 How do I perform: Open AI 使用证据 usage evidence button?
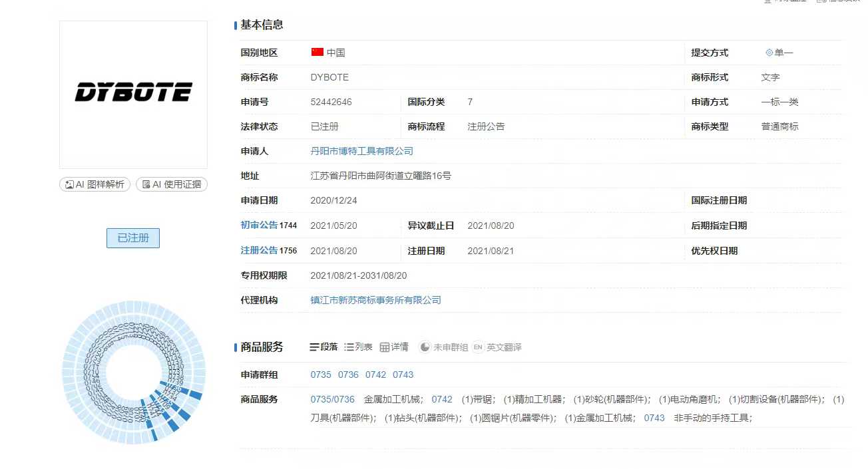172,184
